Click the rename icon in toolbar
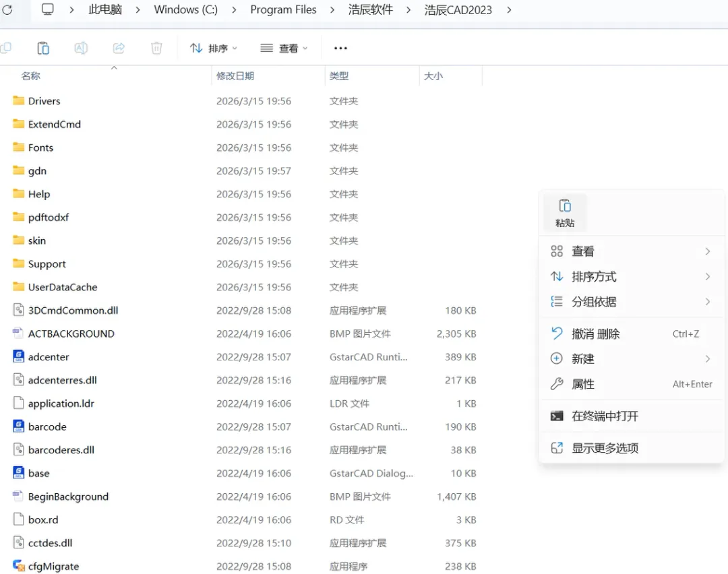The image size is (728, 574). tap(81, 48)
